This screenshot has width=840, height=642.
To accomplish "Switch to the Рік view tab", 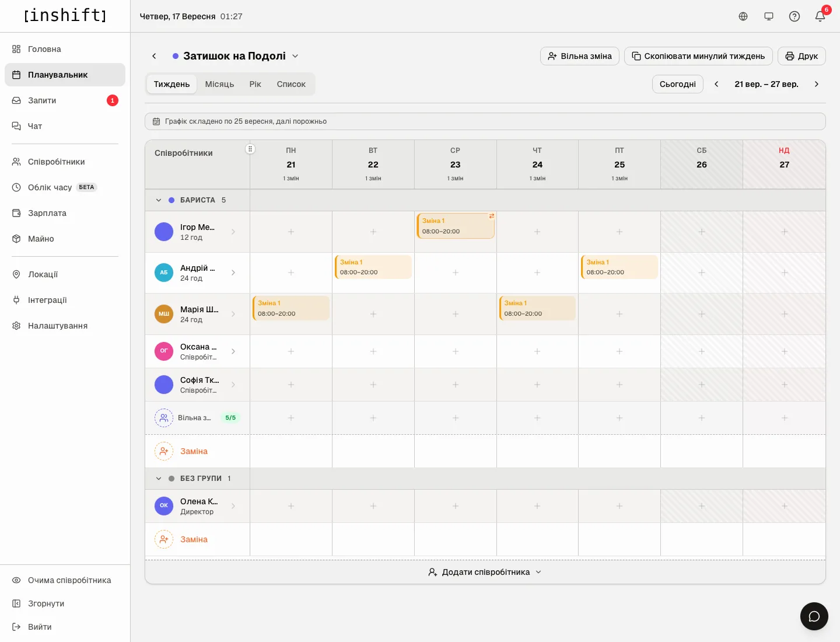I will tap(256, 84).
